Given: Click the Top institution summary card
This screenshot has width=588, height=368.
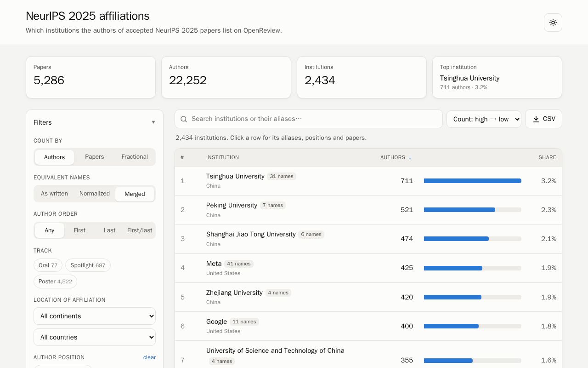Looking at the screenshot, I should pyautogui.click(x=497, y=77).
